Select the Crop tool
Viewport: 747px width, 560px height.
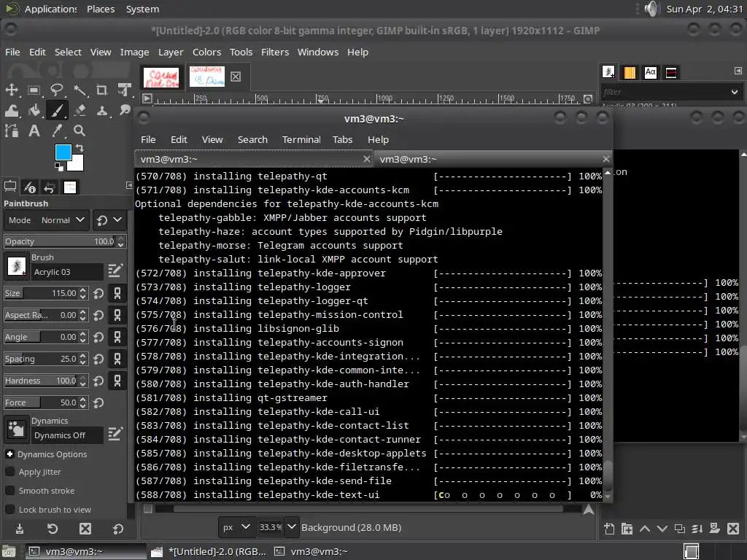click(101, 90)
